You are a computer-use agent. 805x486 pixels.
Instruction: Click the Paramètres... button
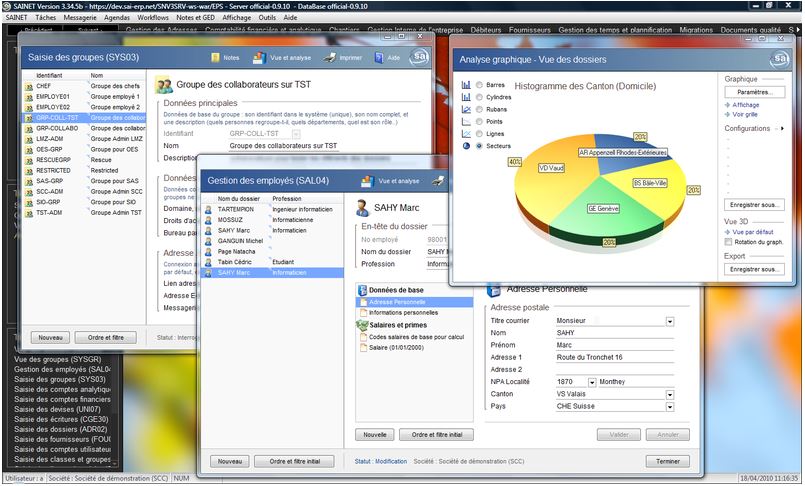point(754,91)
